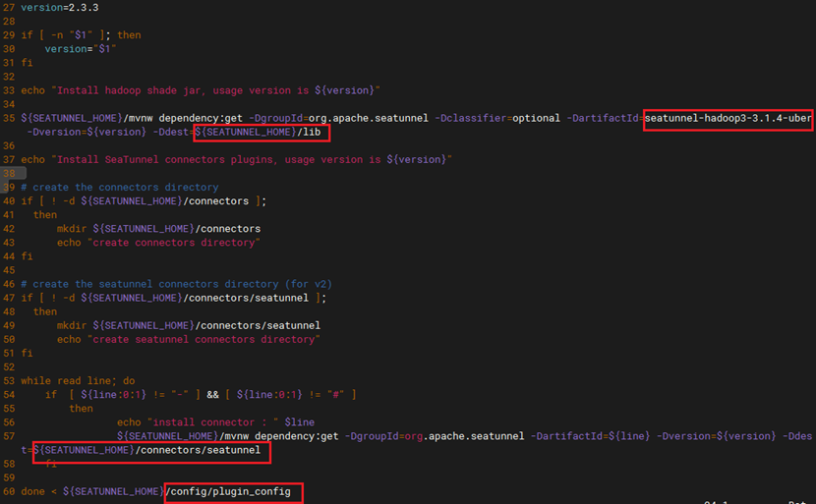The image size is (816, 504).
Task: Click line number 35 in the gutter
Action: 9,118
